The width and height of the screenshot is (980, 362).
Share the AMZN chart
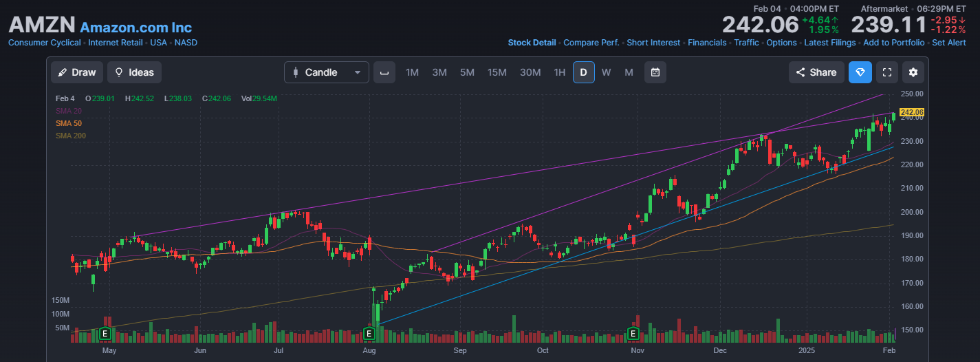(816, 72)
